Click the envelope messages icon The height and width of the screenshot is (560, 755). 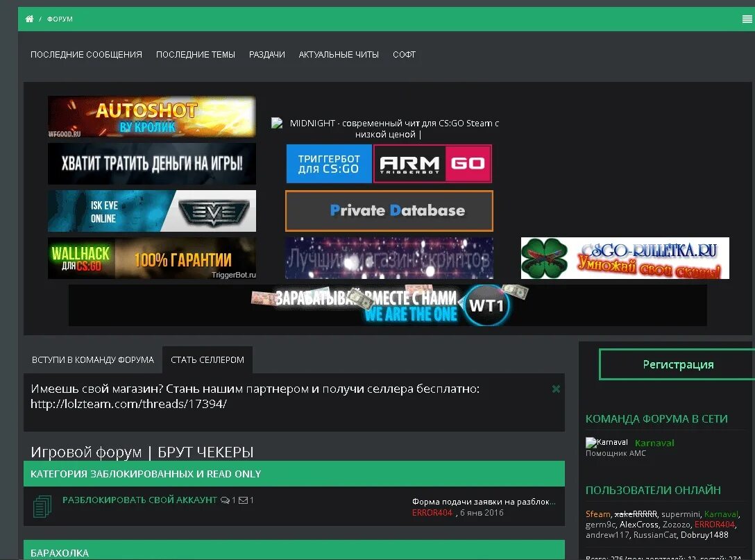click(243, 500)
